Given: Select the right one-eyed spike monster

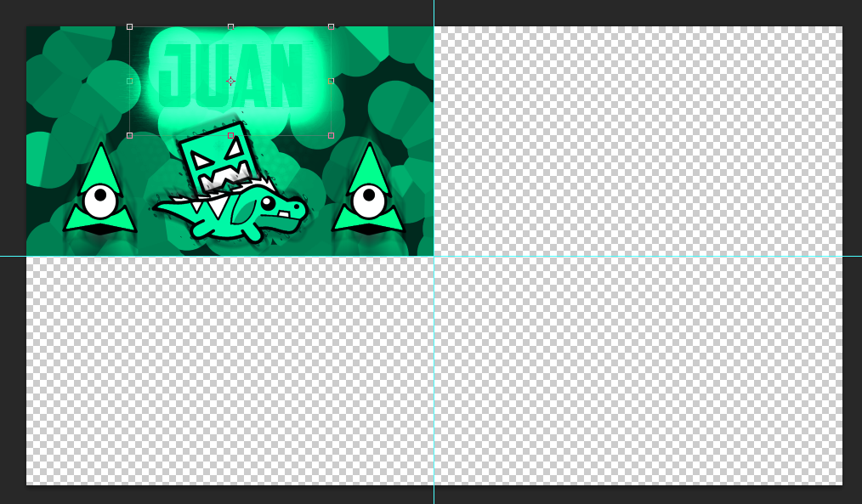Looking at the screenshot, I should [369, 189].
